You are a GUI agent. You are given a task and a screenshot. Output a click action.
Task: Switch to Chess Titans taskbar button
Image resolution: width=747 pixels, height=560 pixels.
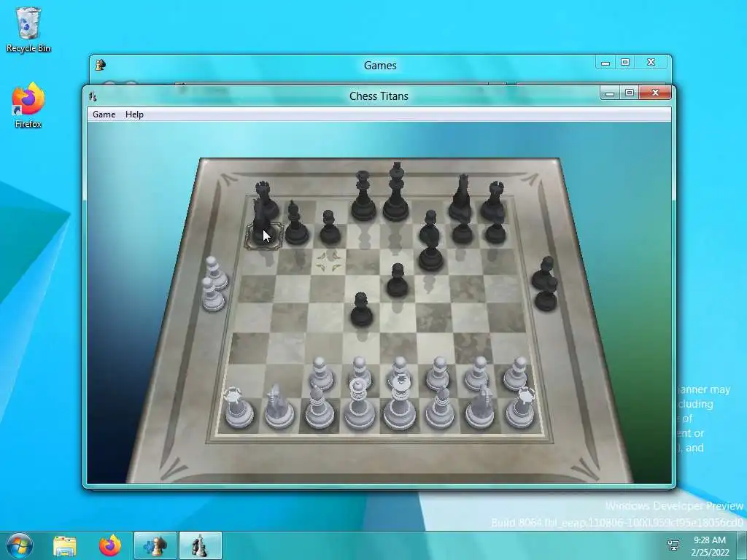coord(200,545)
